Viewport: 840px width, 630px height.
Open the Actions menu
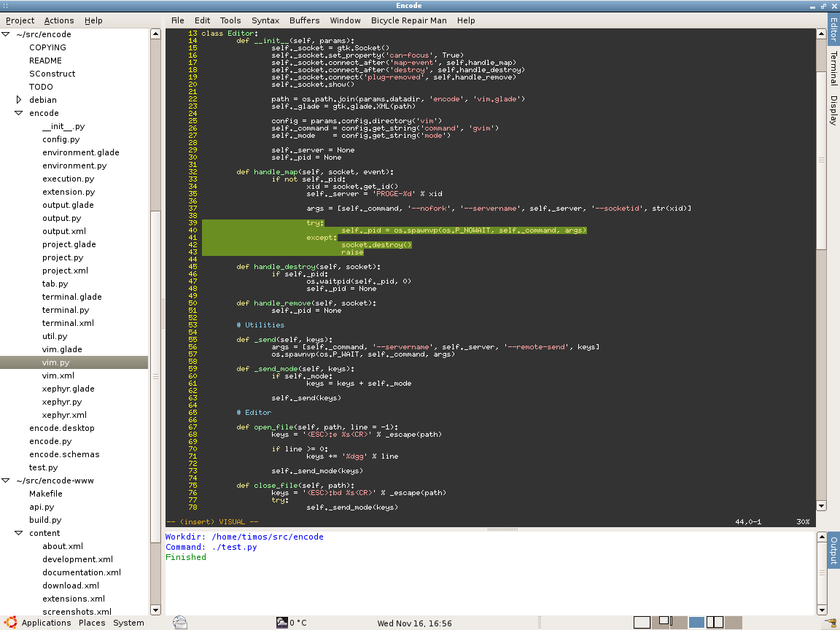(x=59, y=20)
